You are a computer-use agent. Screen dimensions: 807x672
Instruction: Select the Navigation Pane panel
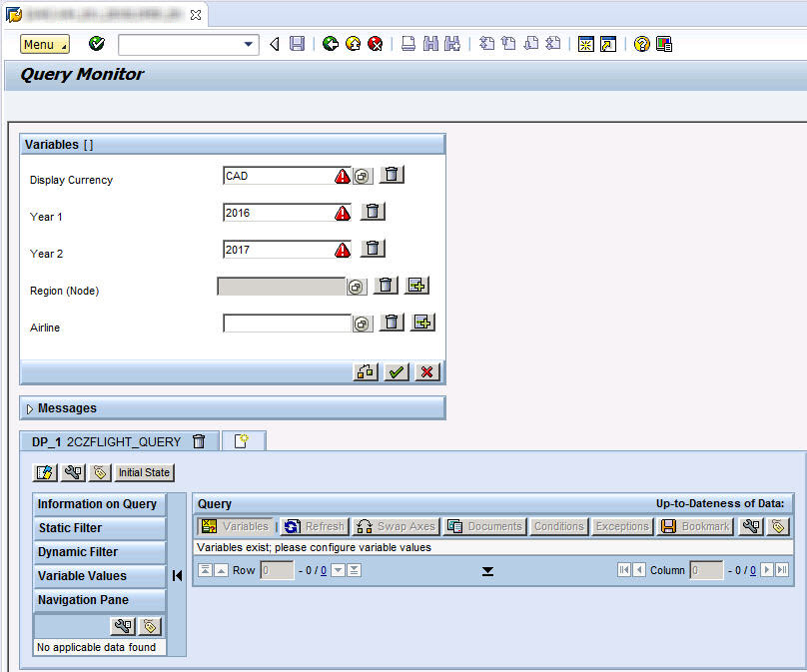pos(98,600)
